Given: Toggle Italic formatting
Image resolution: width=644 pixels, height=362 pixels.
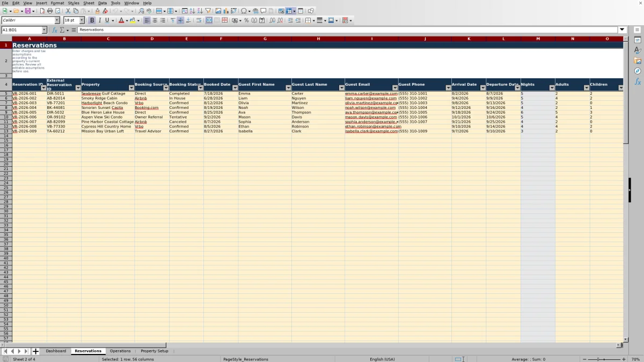Looking at the screenshot, I should point(99,20).
